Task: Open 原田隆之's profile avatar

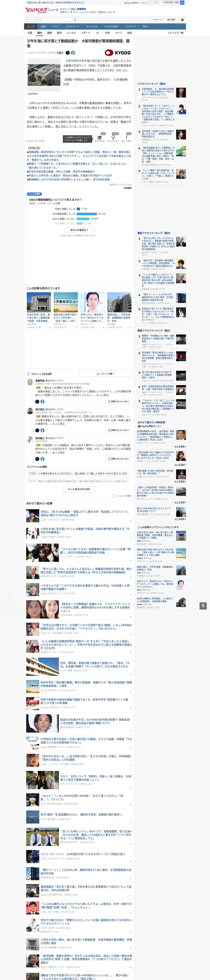Action: click(x=30, y=440)
